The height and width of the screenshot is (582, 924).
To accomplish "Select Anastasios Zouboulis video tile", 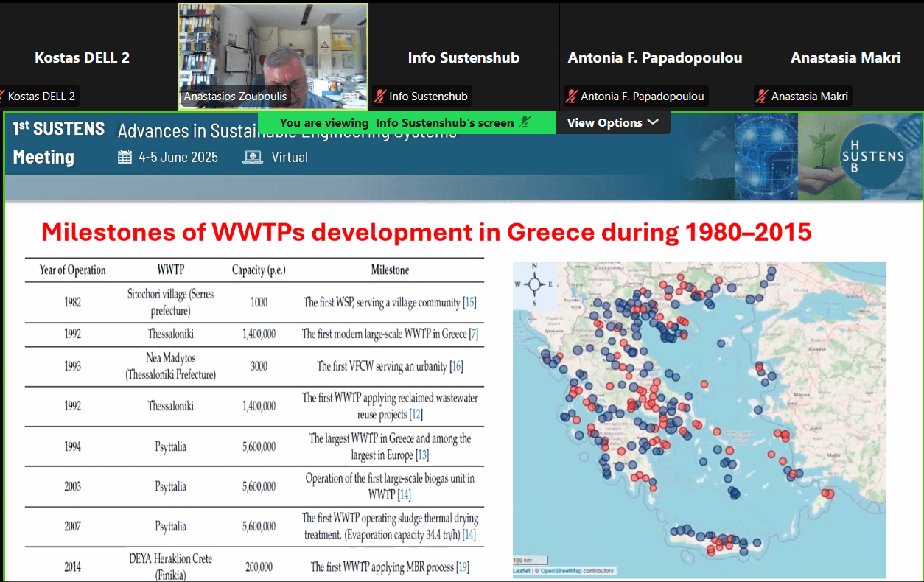I will [273, 57].
